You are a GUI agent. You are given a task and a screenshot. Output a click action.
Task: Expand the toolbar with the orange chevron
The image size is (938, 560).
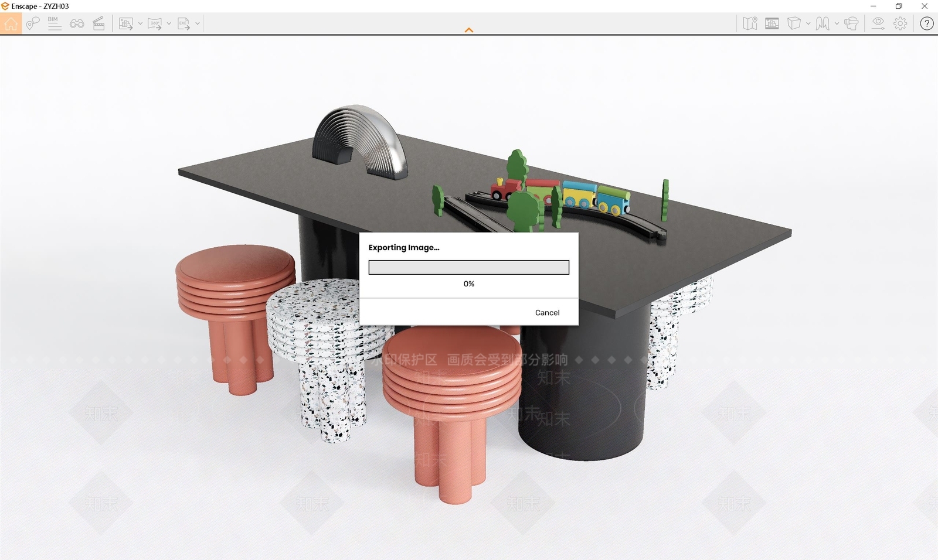click(469, 30)
